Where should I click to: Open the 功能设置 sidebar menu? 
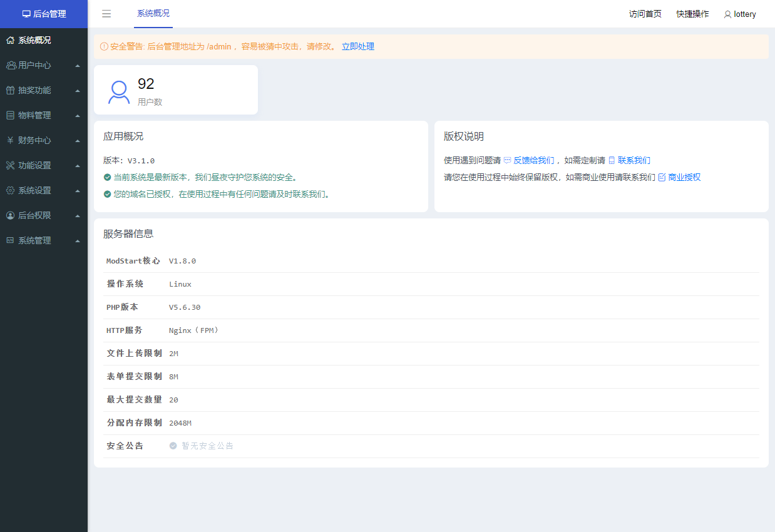point(44,165)
